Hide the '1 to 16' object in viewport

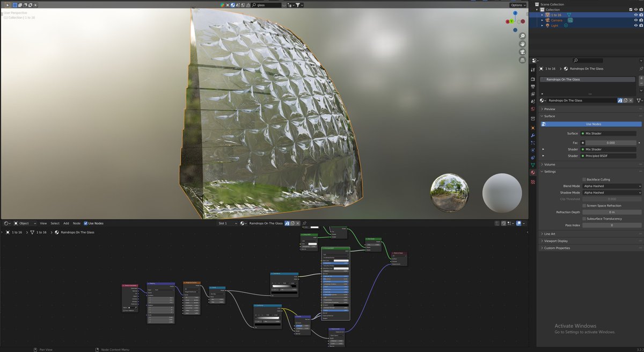pos(635,15)
